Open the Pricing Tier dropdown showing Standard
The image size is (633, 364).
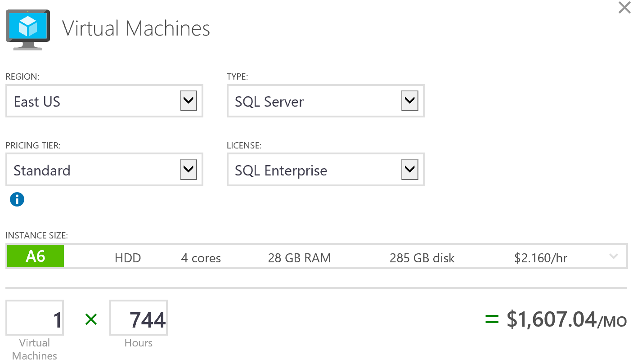[104, 170]
